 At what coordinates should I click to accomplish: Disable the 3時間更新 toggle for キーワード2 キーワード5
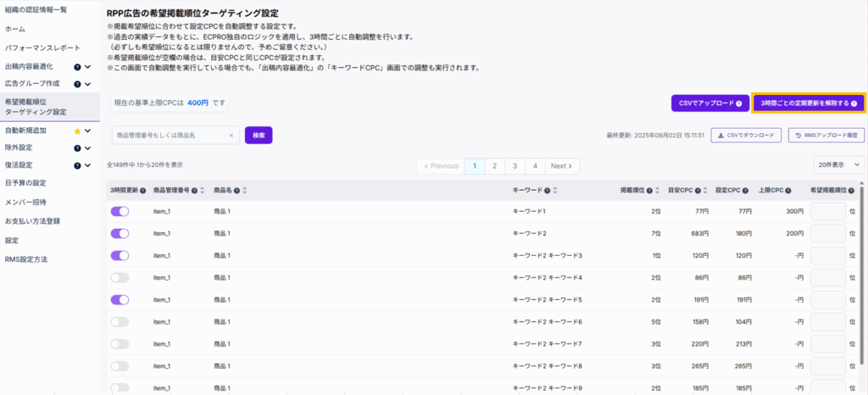pos(120,299)
